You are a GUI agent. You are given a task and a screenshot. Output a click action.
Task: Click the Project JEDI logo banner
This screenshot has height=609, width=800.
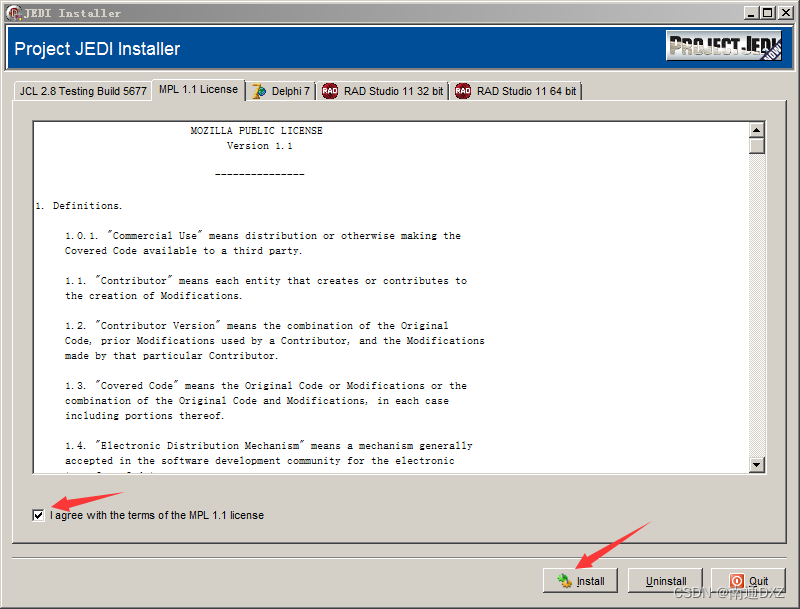pyautogui.click(x=724, y=46)
